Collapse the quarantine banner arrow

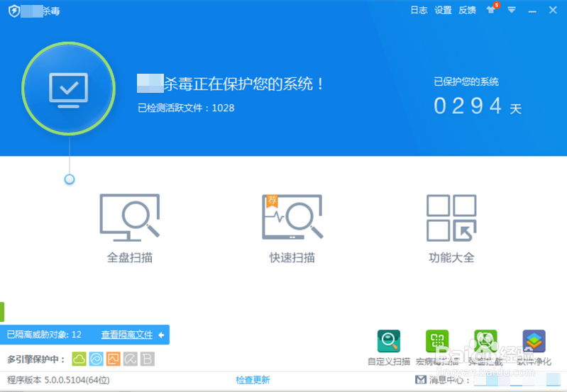pos(161,335)
